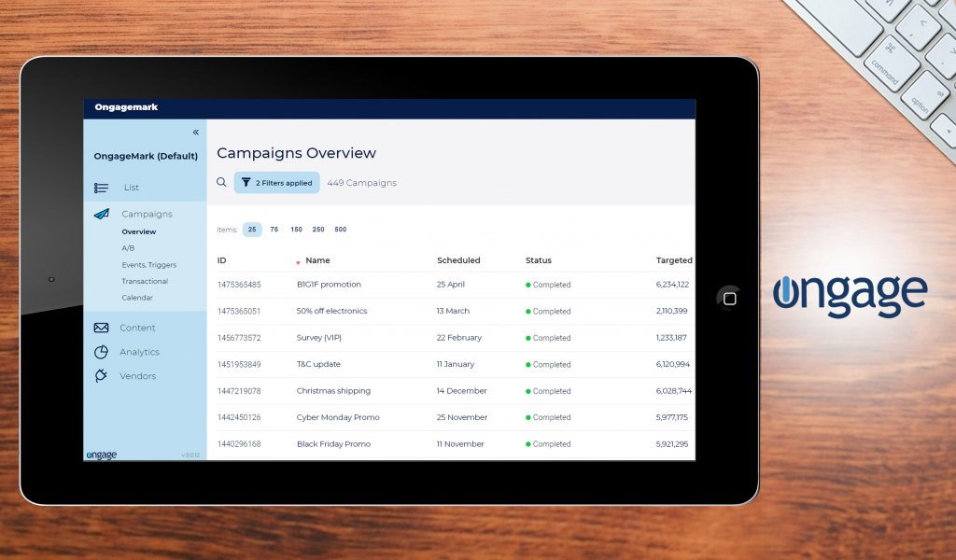Open the B1G1F promotion campaign
Screen dimensions: 956x560
tap(329, 285)
